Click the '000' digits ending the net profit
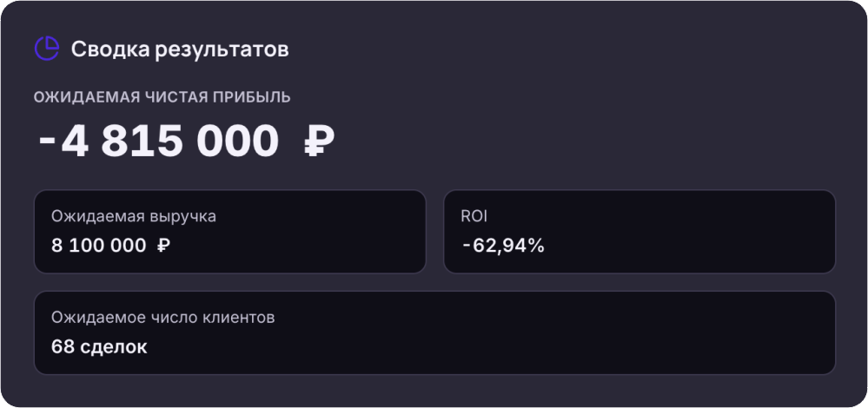The height and width of the screenshot is (408, 868). pyautogui.click(x=238, y=141)
